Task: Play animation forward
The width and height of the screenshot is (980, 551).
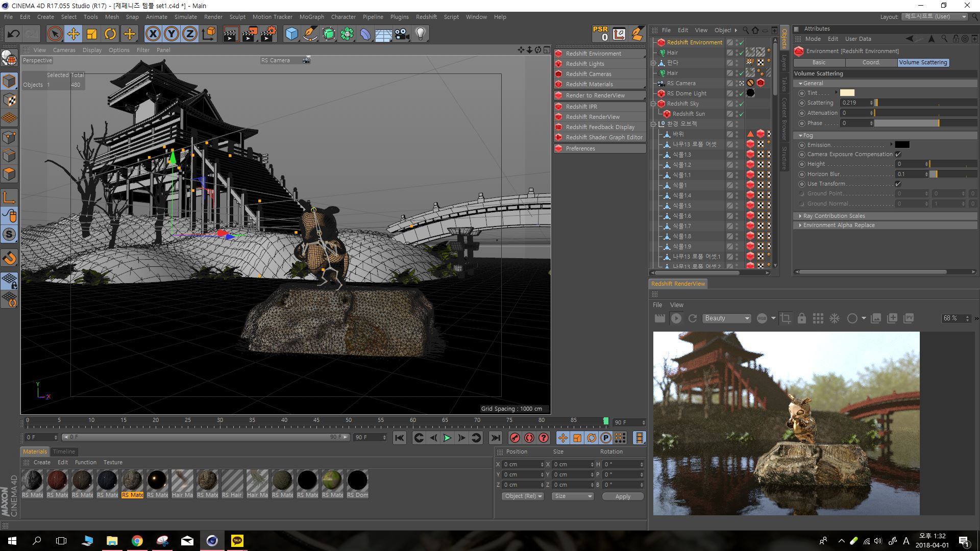Action: tap(447, 438)
